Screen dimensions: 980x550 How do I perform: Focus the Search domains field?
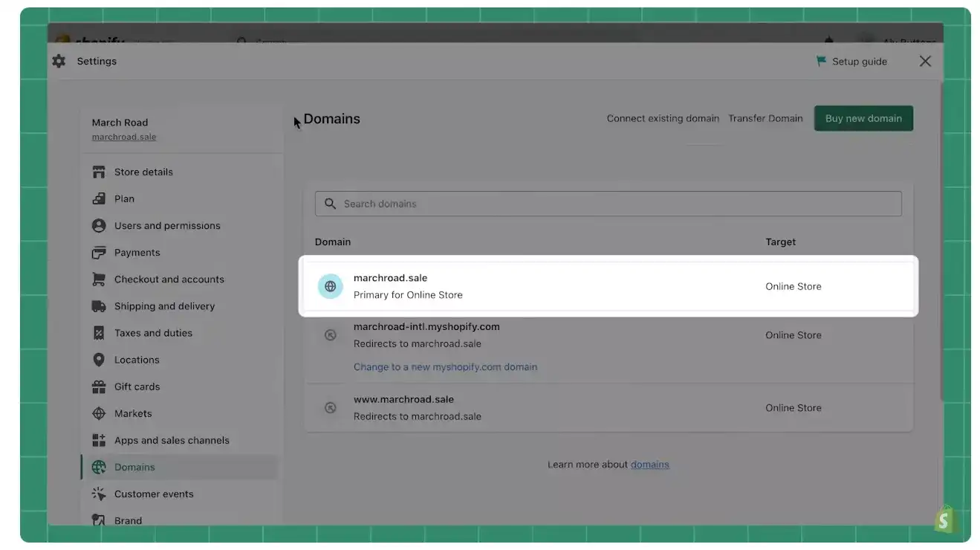coord(608,204)
